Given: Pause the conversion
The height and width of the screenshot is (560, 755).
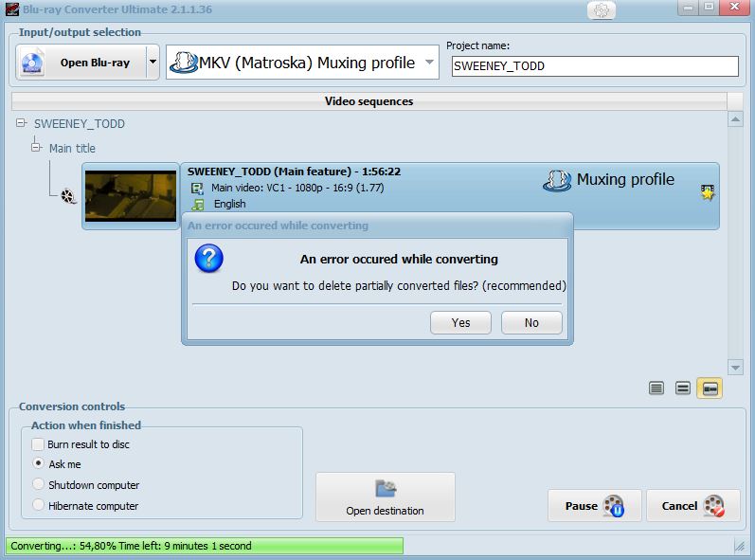Looking at the screenshot, I should 595,506.
